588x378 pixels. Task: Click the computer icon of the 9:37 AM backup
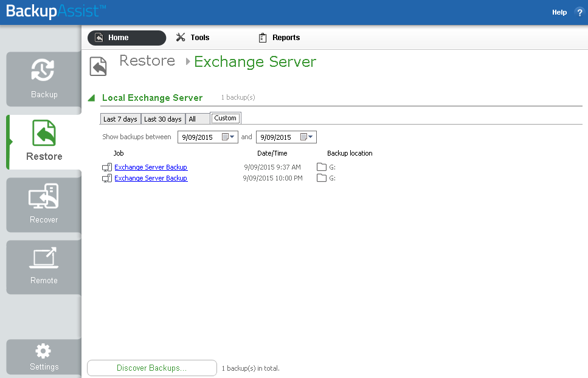107,167
